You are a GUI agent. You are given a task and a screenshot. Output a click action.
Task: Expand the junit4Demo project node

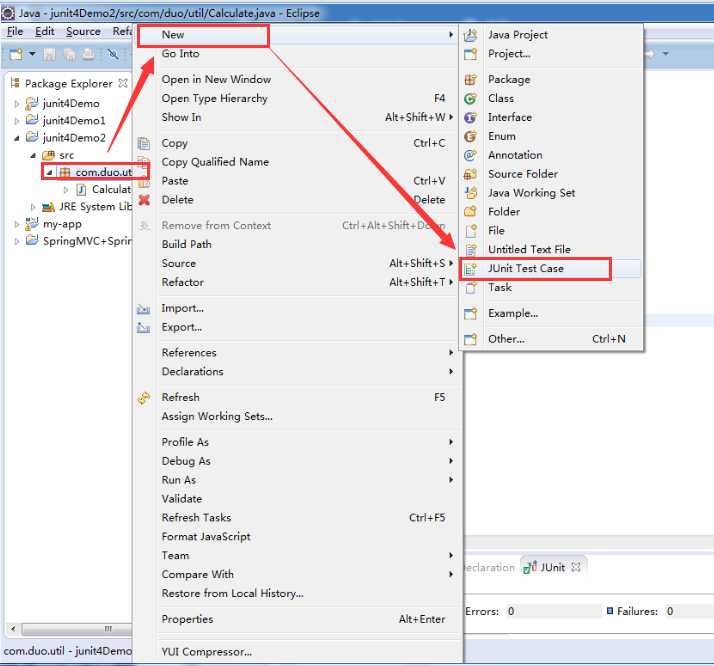pyautogui.click(x=17, y=104)
